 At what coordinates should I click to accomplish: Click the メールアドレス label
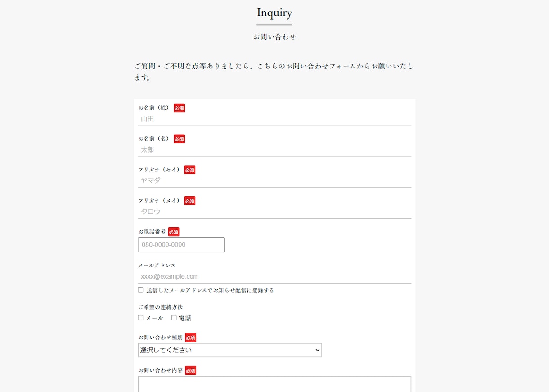(157, 266)
